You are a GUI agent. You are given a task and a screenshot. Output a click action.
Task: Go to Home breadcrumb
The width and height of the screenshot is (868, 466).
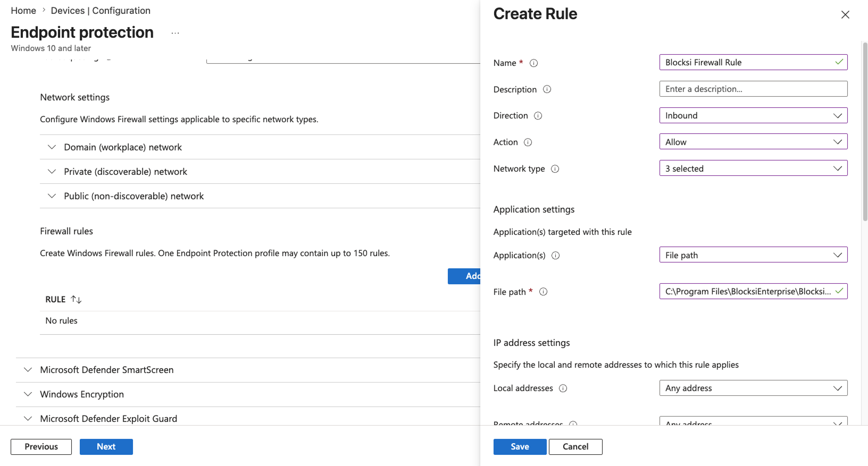[23, 11]
